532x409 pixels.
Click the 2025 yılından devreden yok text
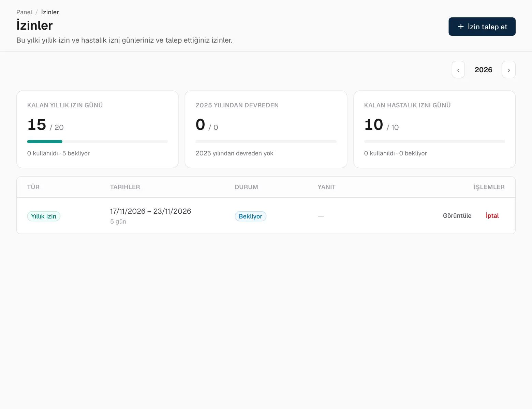tap(235, 153)
